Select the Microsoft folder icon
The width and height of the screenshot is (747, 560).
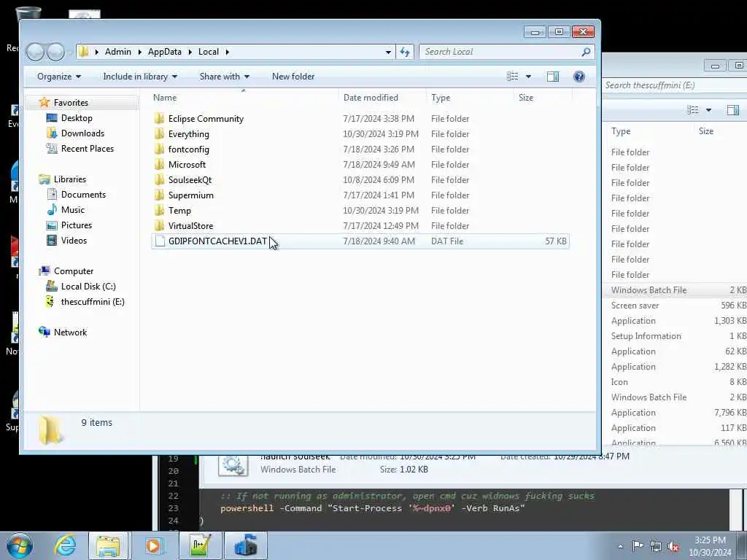coord(160,164)
